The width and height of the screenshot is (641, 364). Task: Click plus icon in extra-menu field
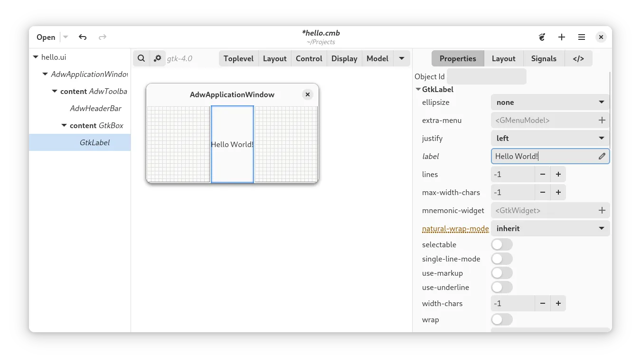[602, 120]
